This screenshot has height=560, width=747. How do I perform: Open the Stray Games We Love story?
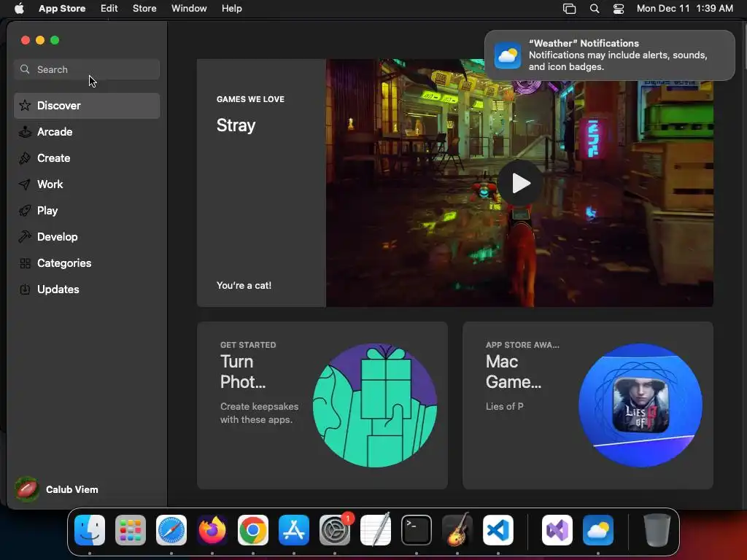tap(261, 183)
